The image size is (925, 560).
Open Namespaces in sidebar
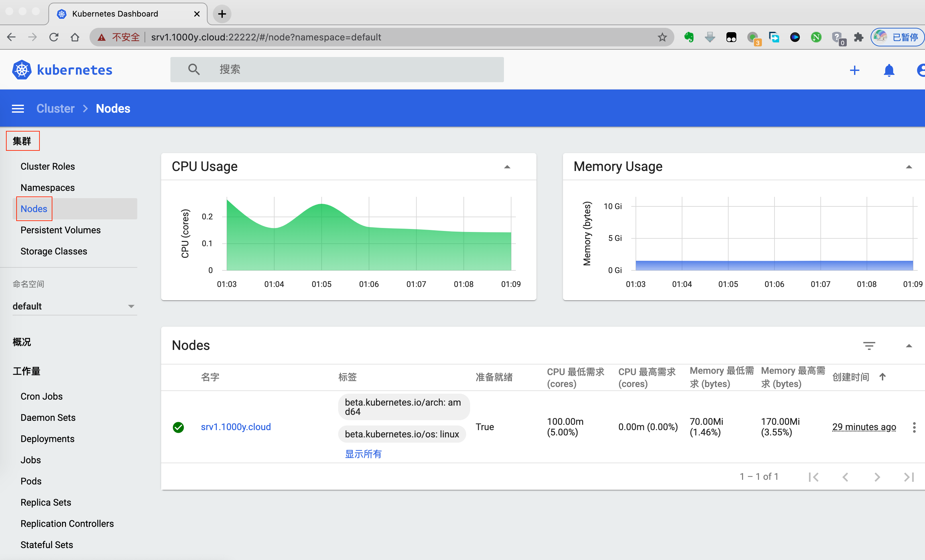48,188
